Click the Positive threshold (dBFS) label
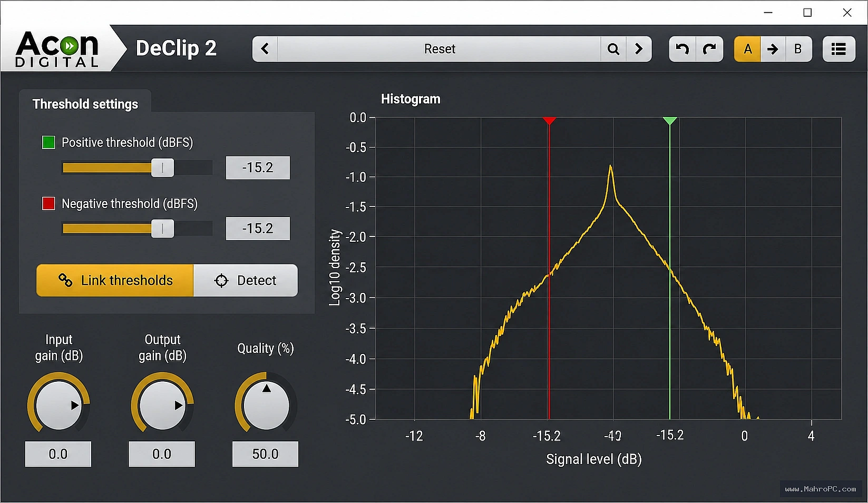 point(128,143)
